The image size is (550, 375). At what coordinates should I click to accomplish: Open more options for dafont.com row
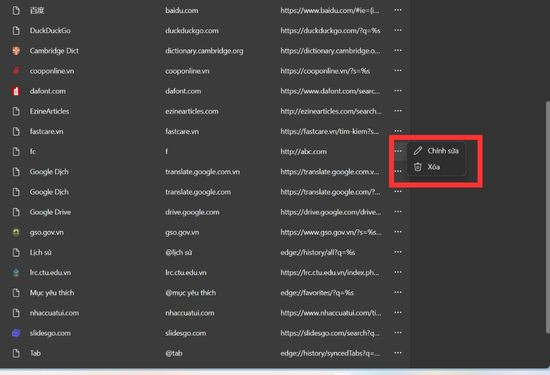tap(398, 91)
